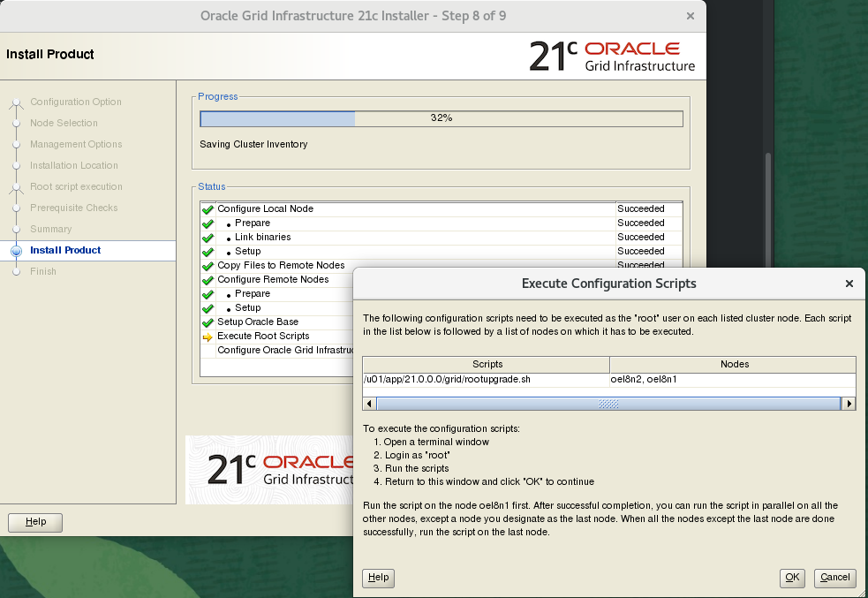Click the green check beside Configure Remote Nodes
The width and height of the screenshot is (868, 598).
click(208, 280)
